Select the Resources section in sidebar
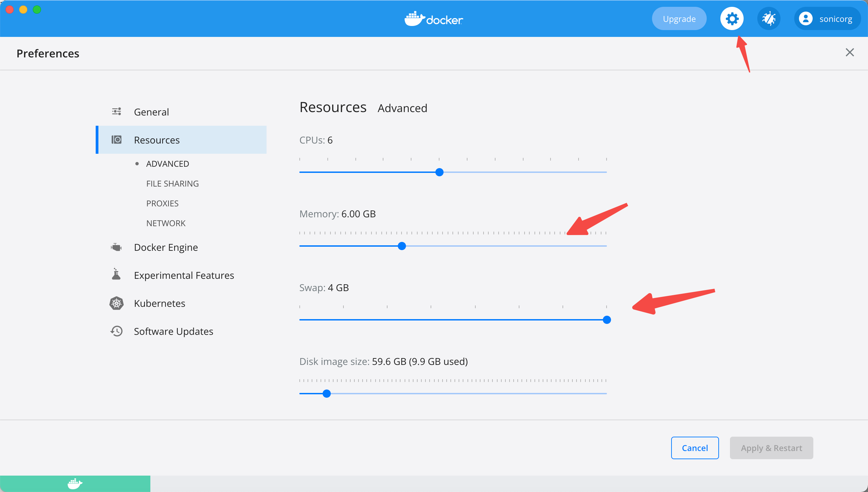Viewport: 868px width, 492px height. pos(181,140)
